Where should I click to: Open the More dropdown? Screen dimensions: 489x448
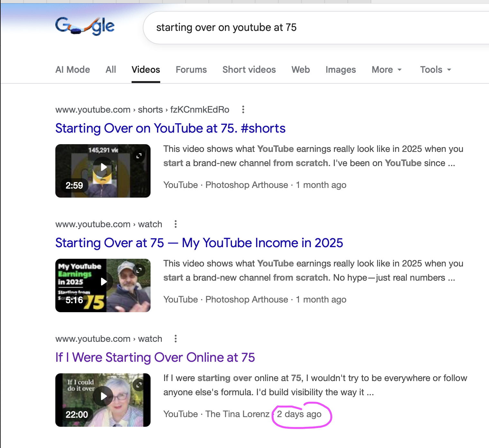[x=386, y=70]
